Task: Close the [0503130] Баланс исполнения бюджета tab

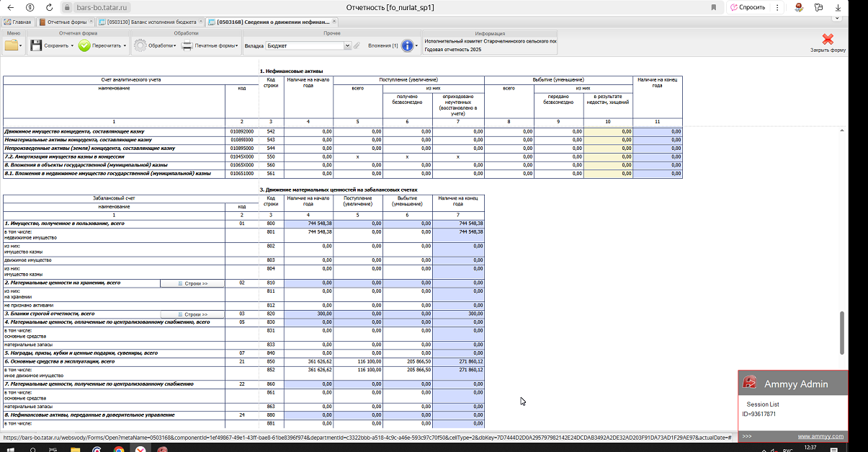Action: tap(200, 22)
